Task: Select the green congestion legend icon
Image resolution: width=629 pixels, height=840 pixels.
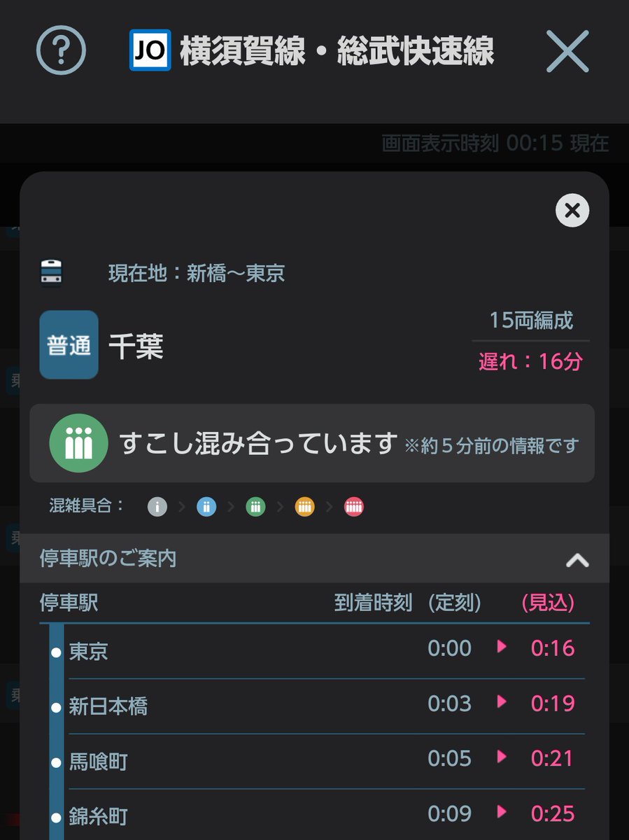Action: click(255, 507)
